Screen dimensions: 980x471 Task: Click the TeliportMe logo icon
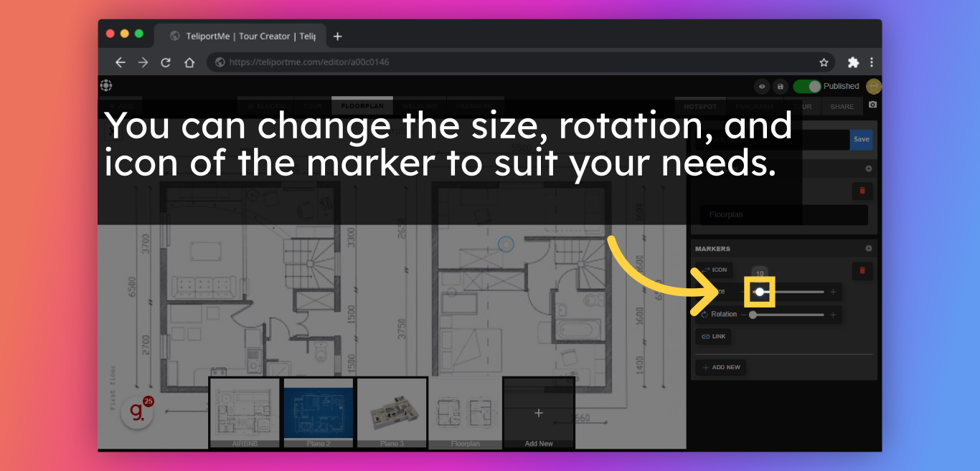pyautogui.click(x=106, y=86)
